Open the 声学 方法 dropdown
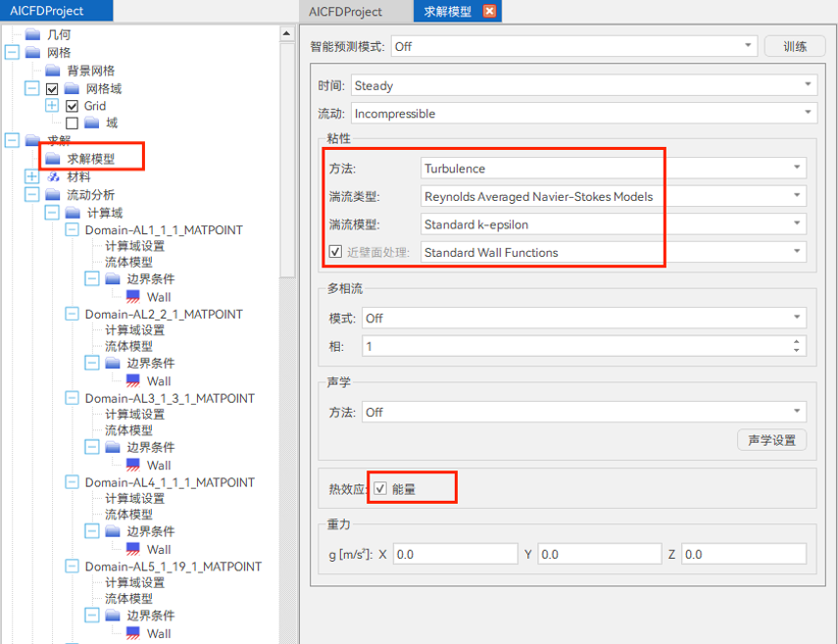 click(583, 412)
